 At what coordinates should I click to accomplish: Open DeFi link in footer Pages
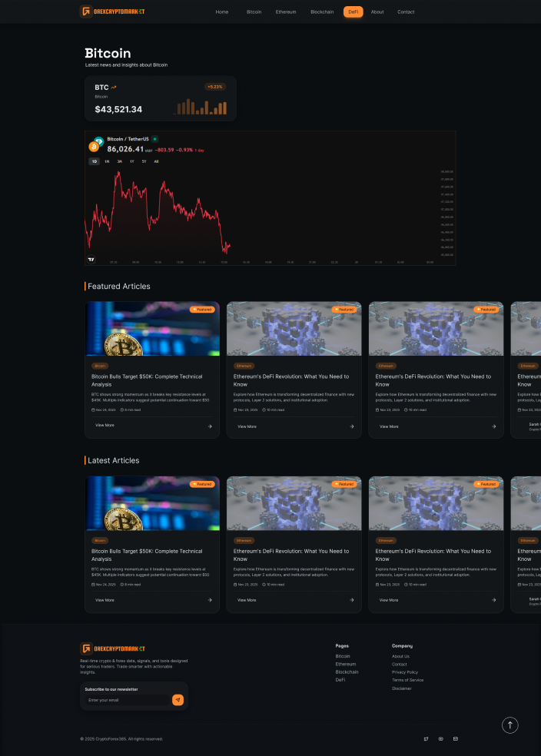point(340,680)
